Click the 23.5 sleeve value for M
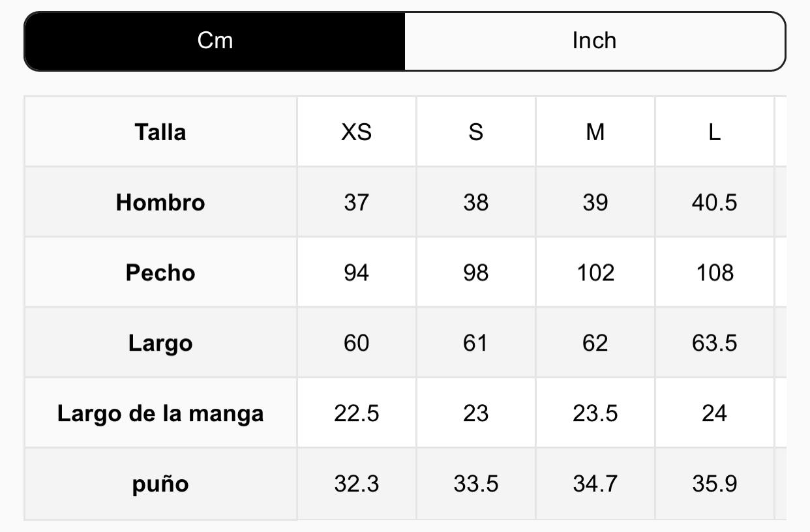This screenshot has height=532, width=810. [x=595, y=413]
